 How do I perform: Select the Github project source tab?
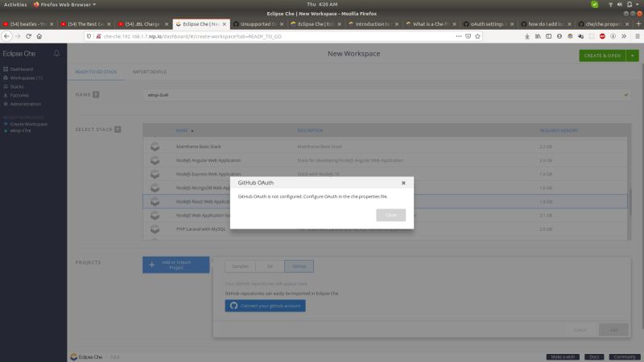click(x=299, y=266)
